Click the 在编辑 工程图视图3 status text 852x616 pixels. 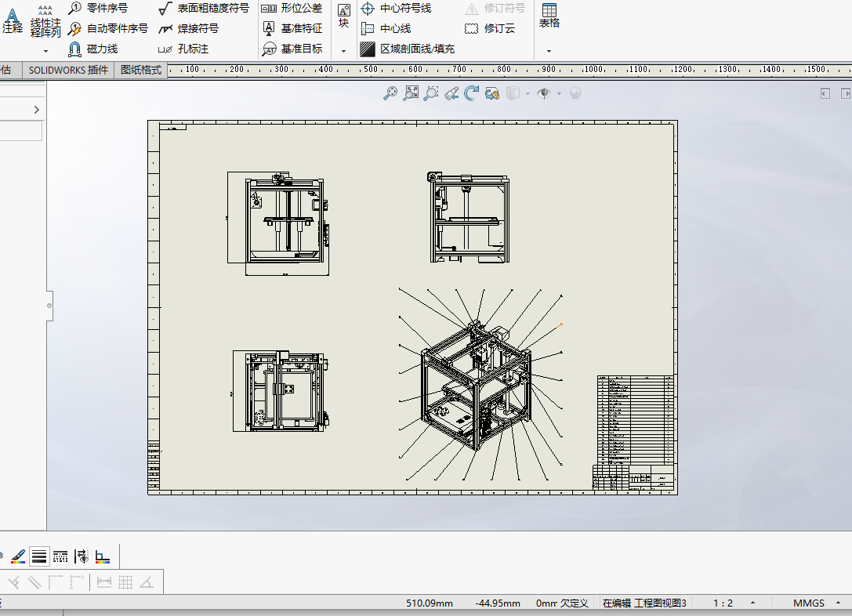(644, 603)
